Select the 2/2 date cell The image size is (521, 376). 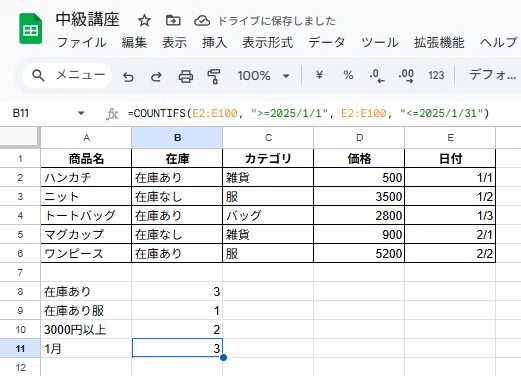450,253
